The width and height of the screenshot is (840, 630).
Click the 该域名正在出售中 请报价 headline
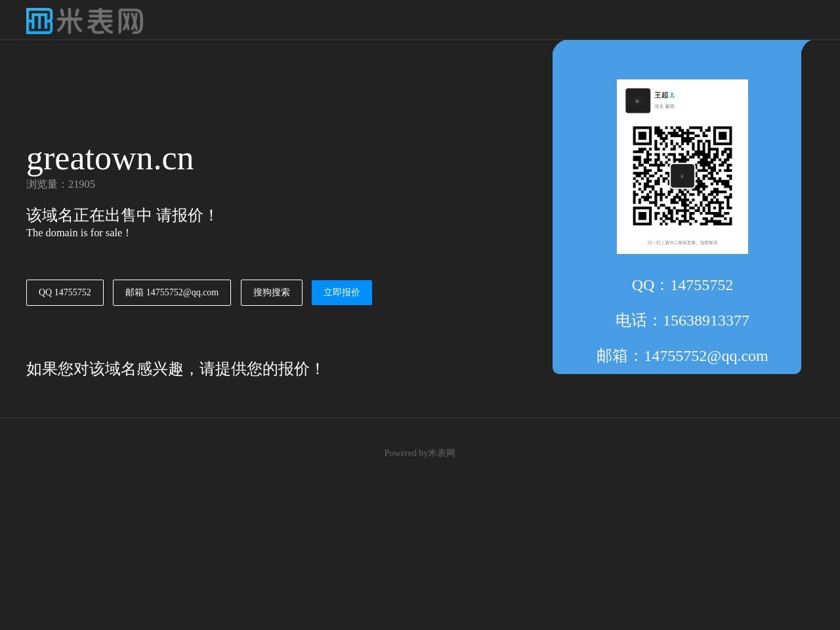pos(120,215)
